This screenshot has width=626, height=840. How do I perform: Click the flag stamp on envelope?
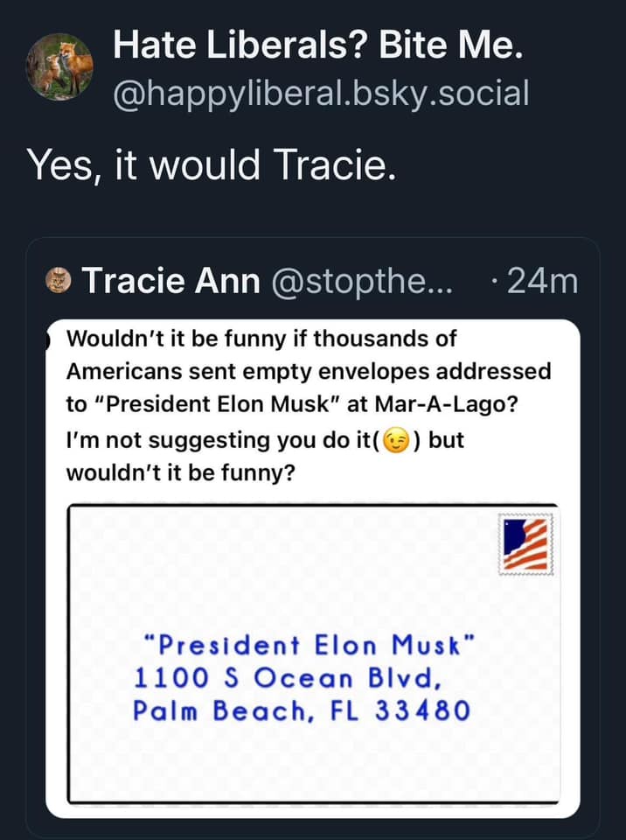click(525, 544)
